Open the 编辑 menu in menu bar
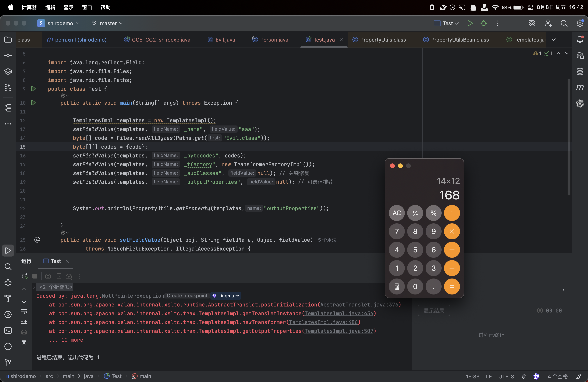Viewport: 588px width, 382px height. [50, 7]
